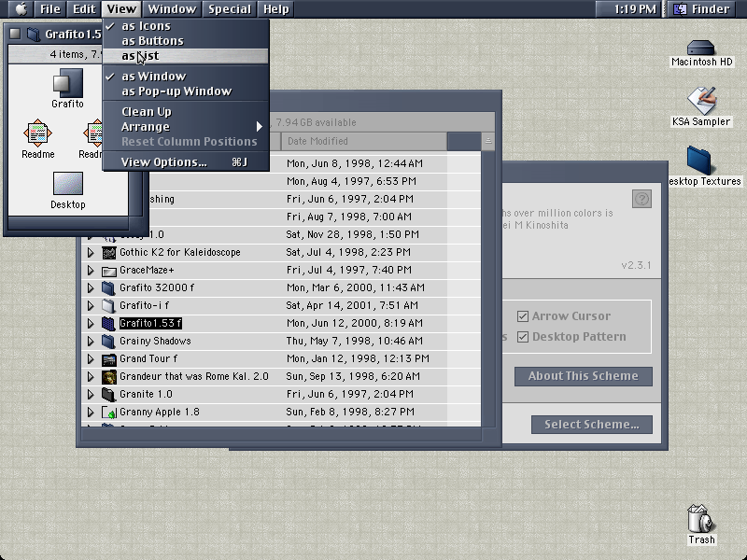
Task: Select the Desktop picture icon in Grafito window
Action: (67, 183)
